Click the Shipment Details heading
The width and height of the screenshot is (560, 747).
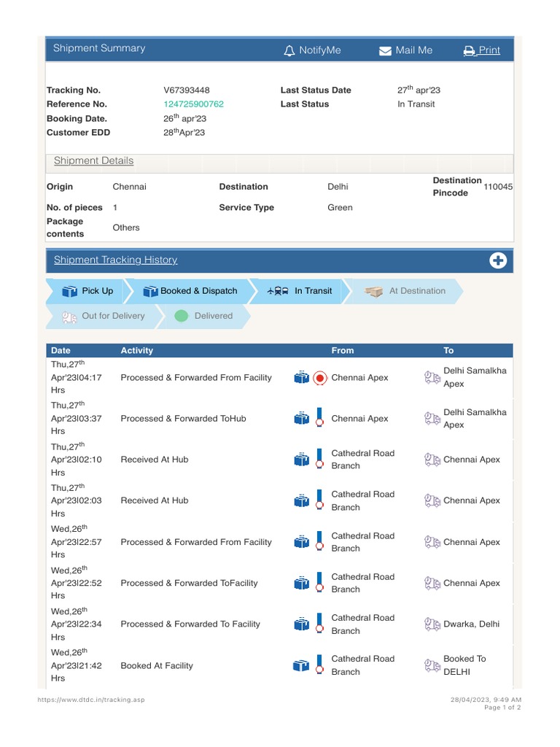pyautogui.click(x=93, y=160)
